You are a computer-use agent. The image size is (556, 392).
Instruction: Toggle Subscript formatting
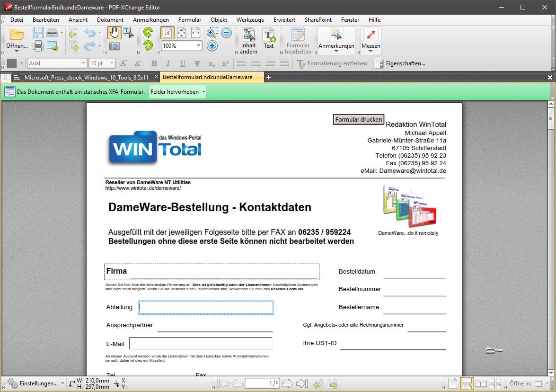click(212, 63)
